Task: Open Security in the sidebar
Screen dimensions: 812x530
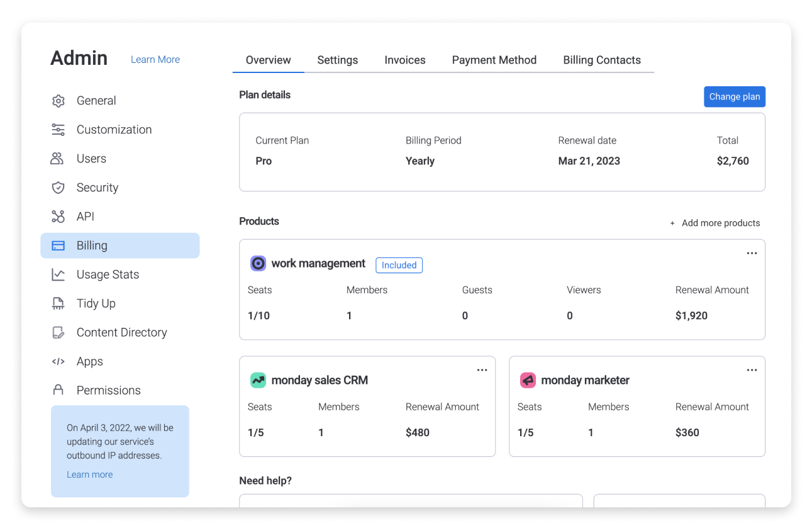Action: 120,188
